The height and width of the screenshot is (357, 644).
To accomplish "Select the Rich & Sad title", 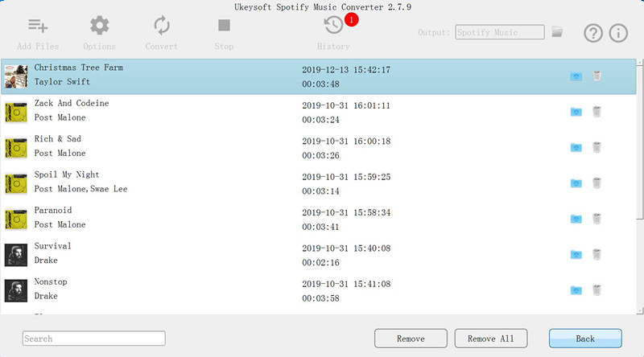I will [x=57, y=138].
